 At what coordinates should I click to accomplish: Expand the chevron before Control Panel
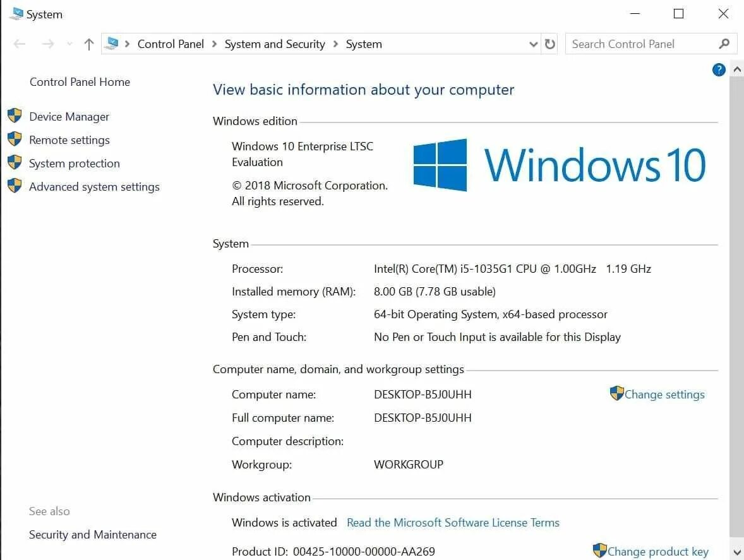tap(127, 44)
